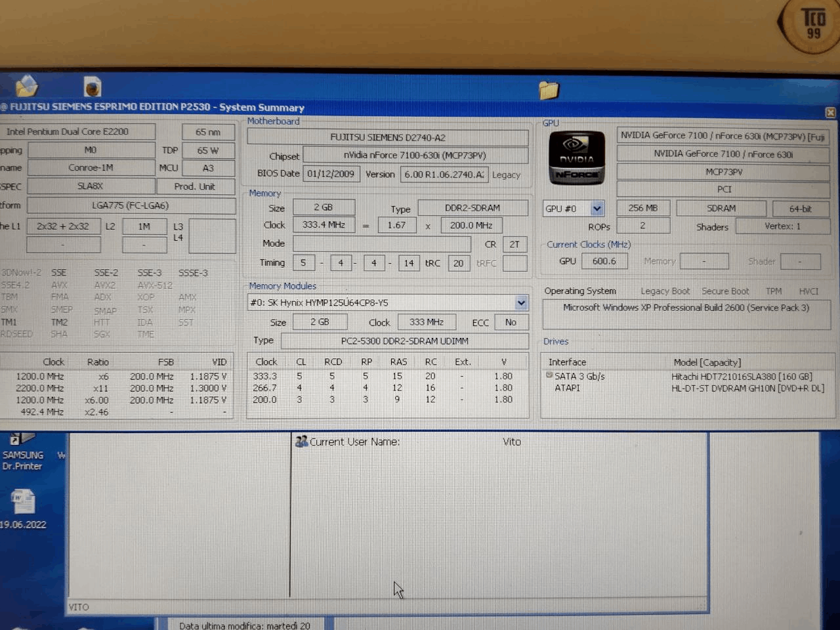Click the Data ultima modifica taskbar text
The image size is (840, 630).
click(x=245, y=625)
